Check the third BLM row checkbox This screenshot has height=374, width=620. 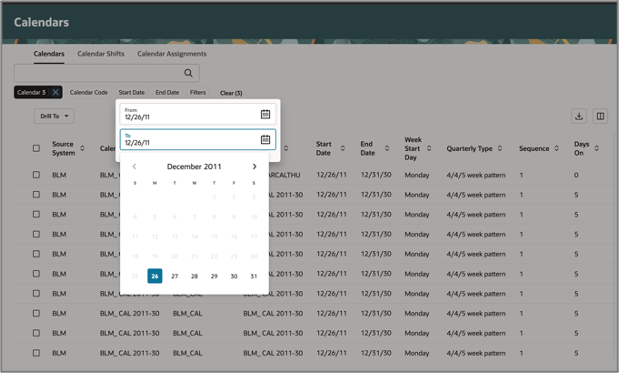pyautogui.click(x=36, y=214)
